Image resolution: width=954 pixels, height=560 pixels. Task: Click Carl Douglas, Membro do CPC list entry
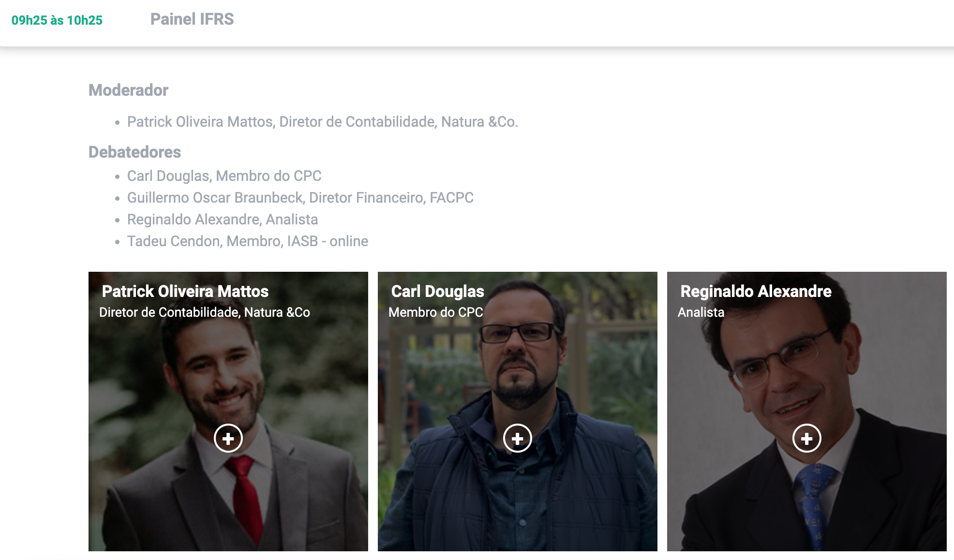coord(224,176)
